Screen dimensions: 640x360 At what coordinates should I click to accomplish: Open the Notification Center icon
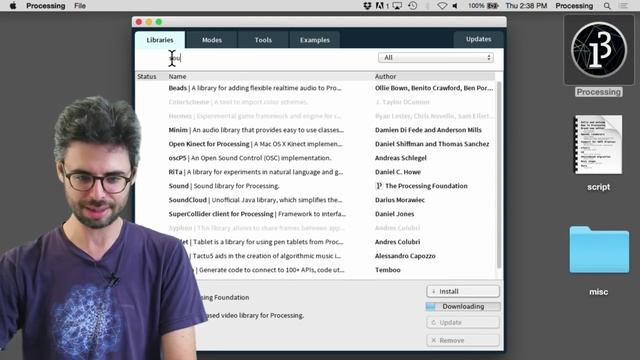624,6
